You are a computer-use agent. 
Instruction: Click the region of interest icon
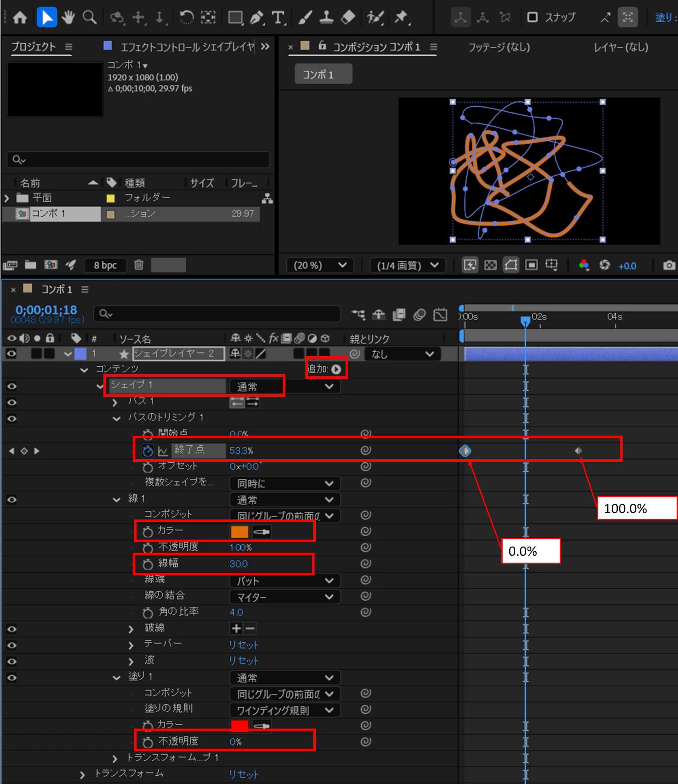pos(531,265)
